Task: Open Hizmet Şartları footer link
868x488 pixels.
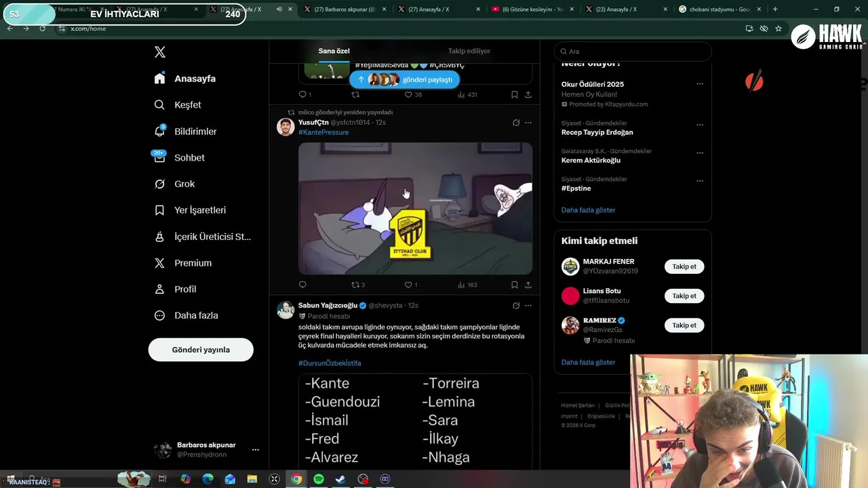Action: (578, 405)
